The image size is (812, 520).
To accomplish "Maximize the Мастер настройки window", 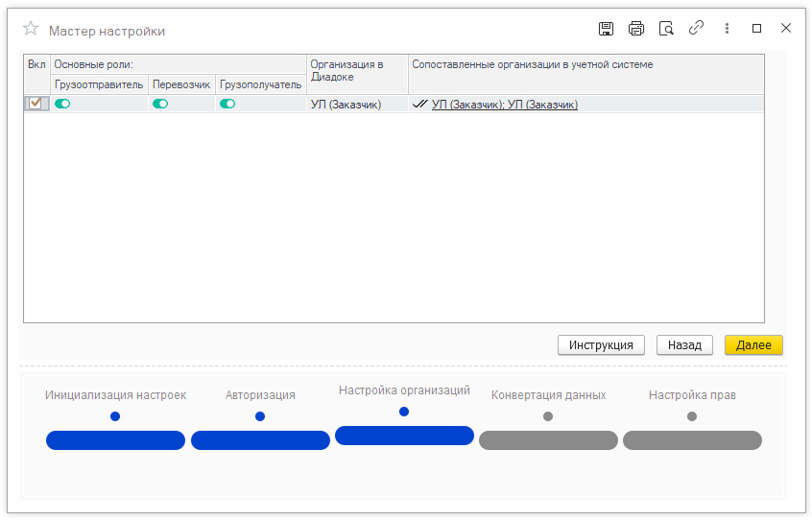I will tap(756, 29).
